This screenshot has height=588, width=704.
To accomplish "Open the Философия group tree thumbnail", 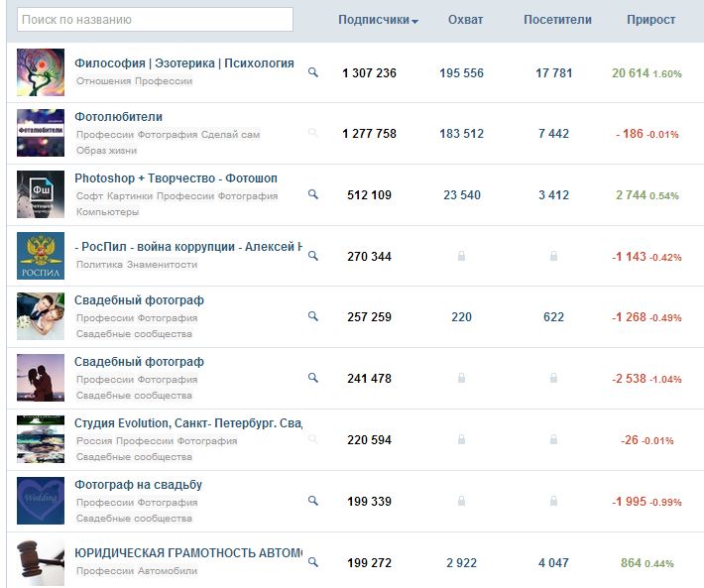I will pyautogui.click(x=41, y=72).
